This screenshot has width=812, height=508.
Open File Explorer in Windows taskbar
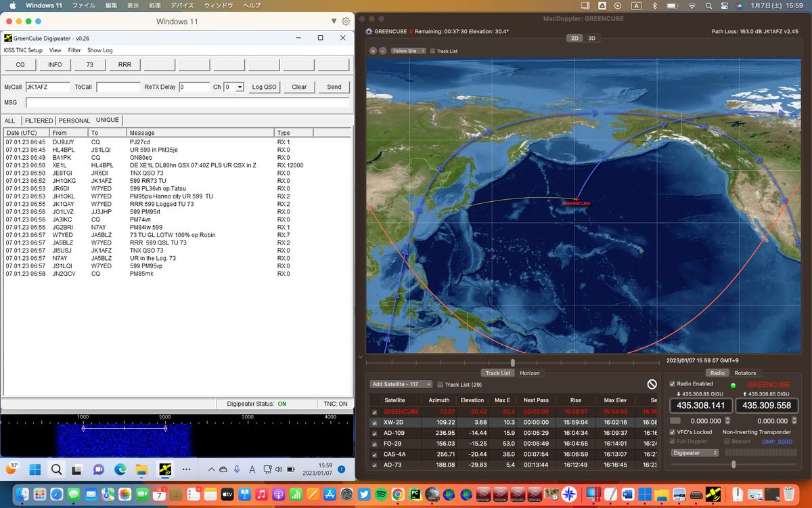click(141, 469)
